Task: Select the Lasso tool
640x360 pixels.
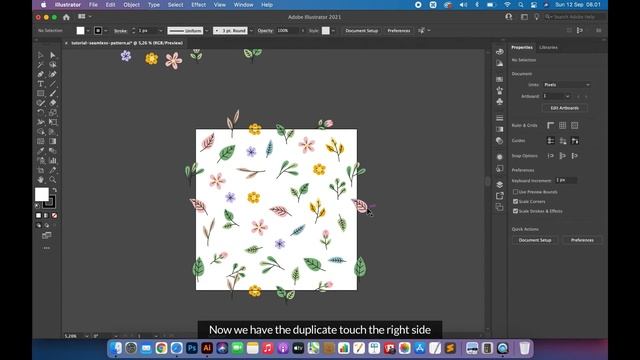Action: pyautogui.click(x=53, y=65)
